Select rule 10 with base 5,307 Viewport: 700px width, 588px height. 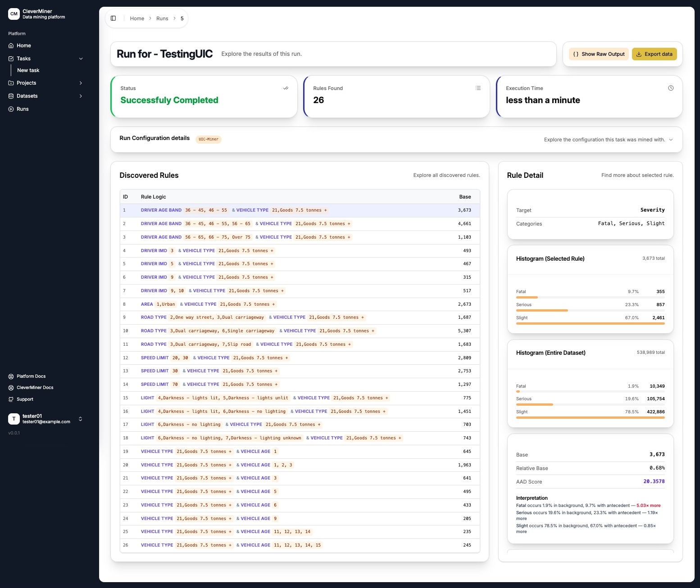[300, 331]
